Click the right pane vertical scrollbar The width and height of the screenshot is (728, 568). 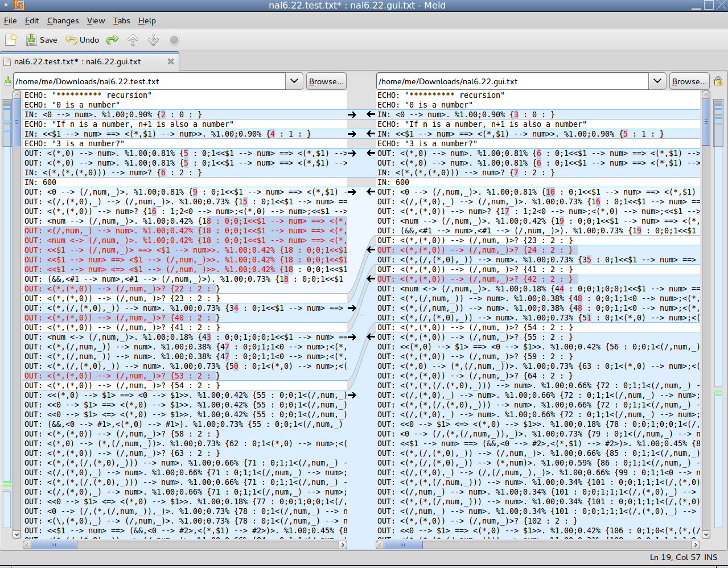point(706,319)
